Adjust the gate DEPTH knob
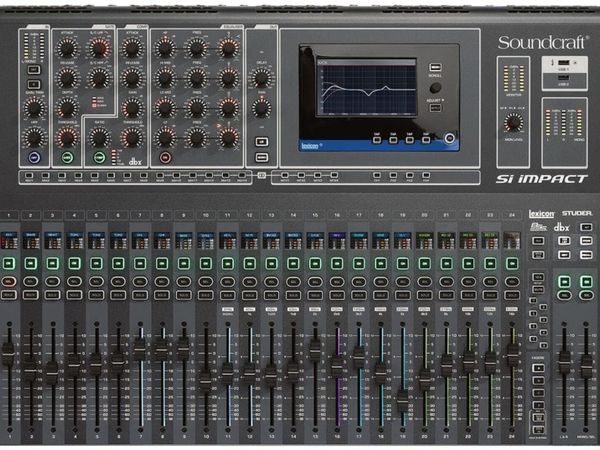The width and height of the screenshot is (600, 450). pyautogui.click(x=67, y=108)
